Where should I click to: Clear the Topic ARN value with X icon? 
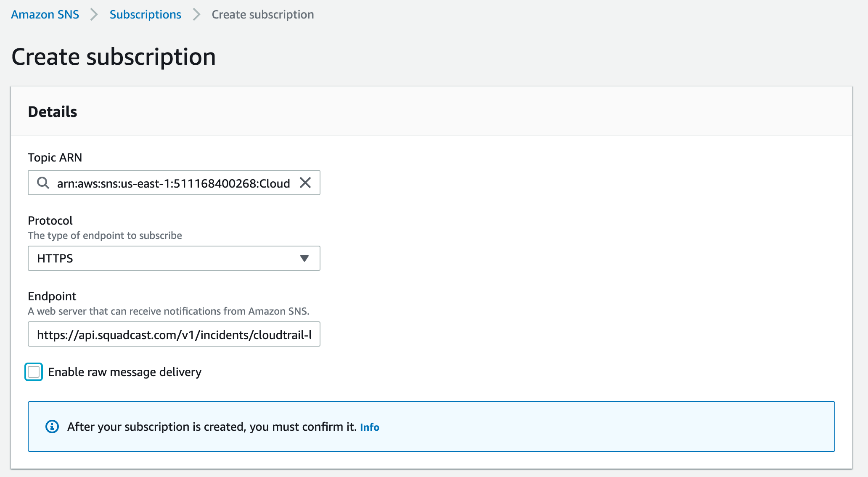305,183
